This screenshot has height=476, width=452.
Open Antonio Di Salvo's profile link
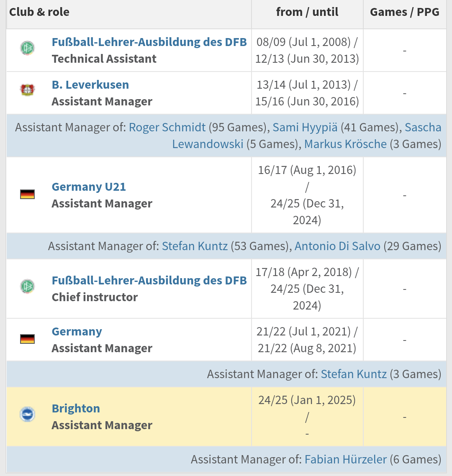click(x=337, y=246)
